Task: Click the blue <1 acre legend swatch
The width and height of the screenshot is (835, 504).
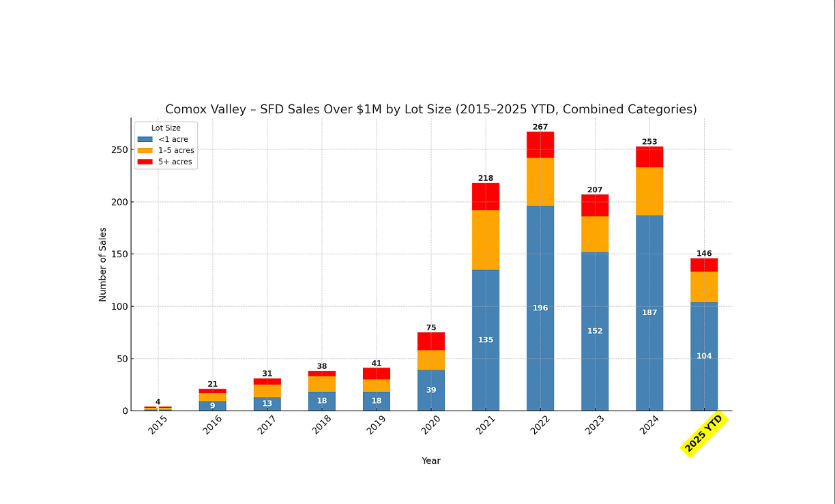Action: (145, 139)
